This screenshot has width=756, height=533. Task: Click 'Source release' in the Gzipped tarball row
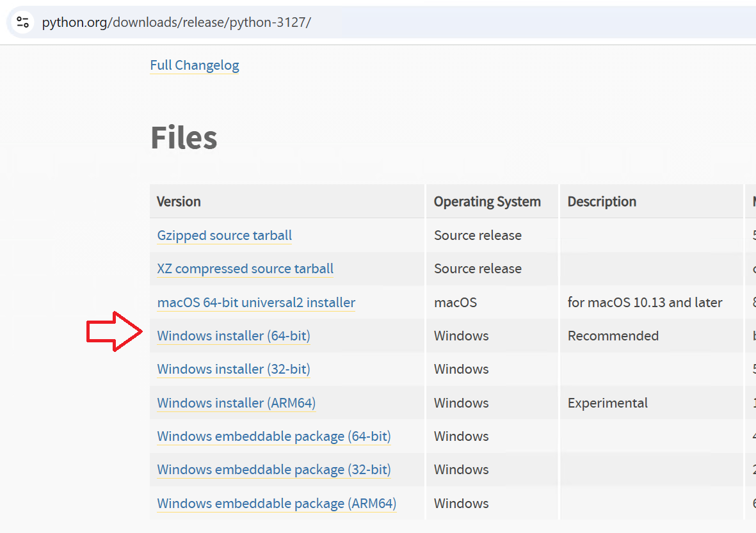pyautogui.click(x=478, y=235)
